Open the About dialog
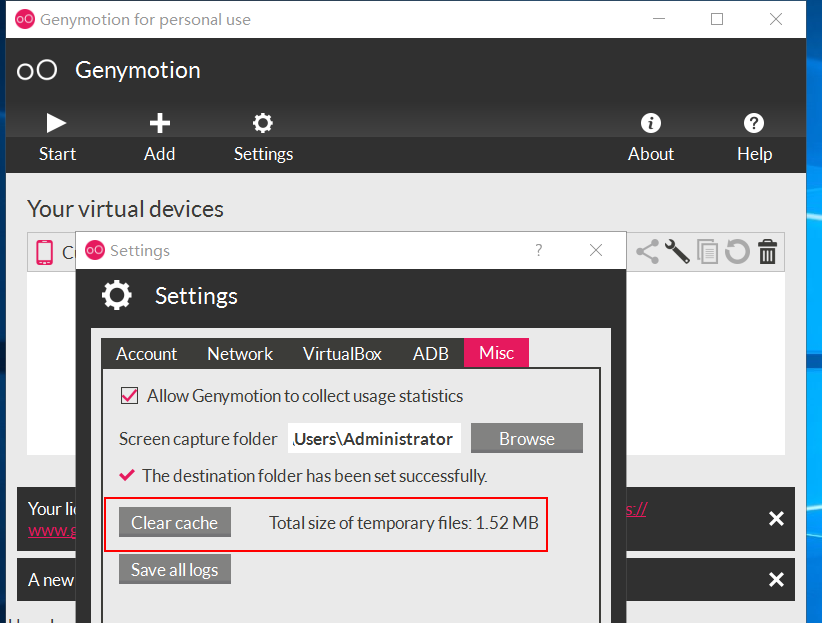The height and width of the screenshot is (623, 822). [651, 137]
